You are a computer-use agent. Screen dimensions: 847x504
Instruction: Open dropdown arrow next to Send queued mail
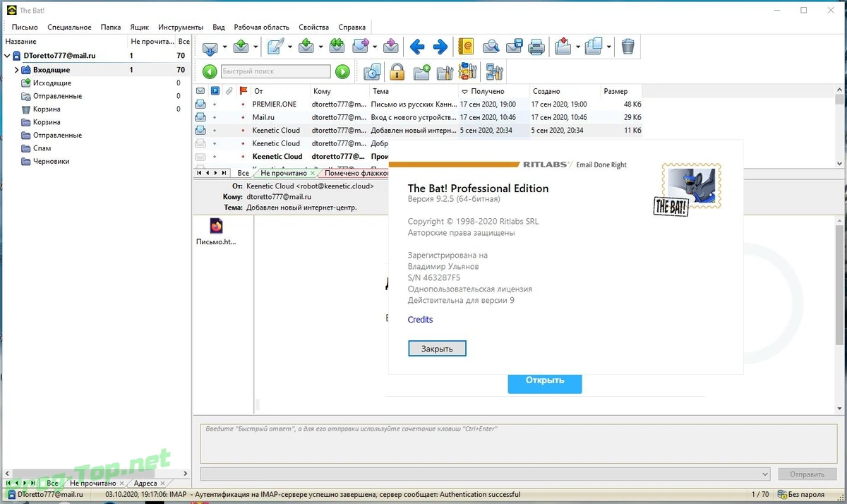tap(256, 48)
